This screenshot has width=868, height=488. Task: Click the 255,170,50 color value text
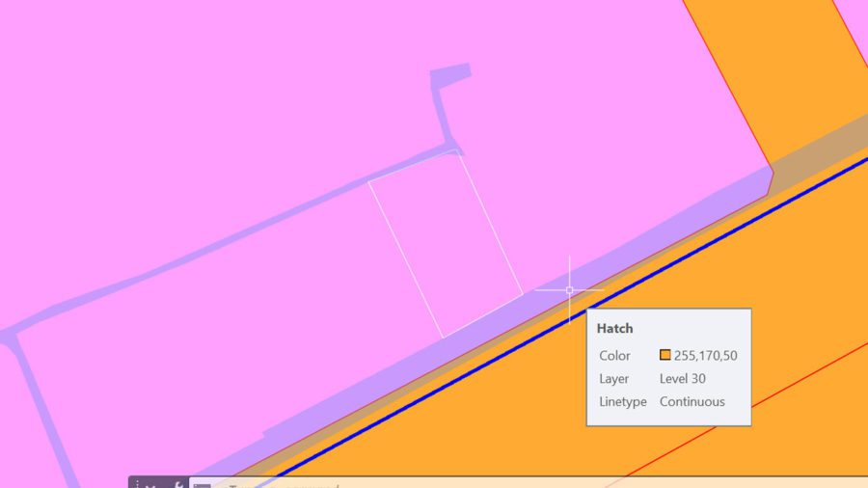click(x=705, y=355)
